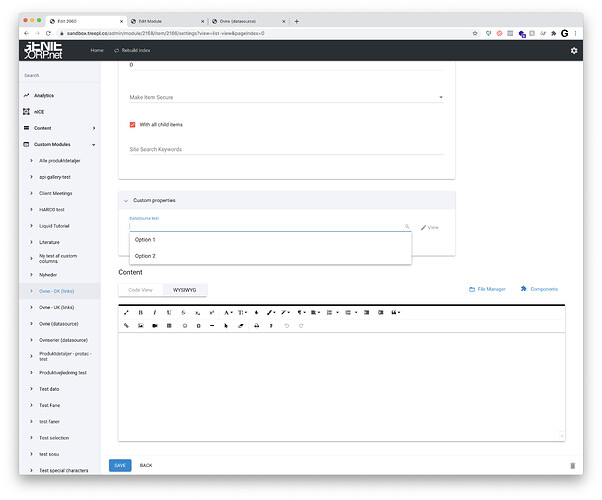The height and width of the screenshot is (500, 602).
Task: Apply italic formatting in the editor
Action: click(x=154, y=313)
